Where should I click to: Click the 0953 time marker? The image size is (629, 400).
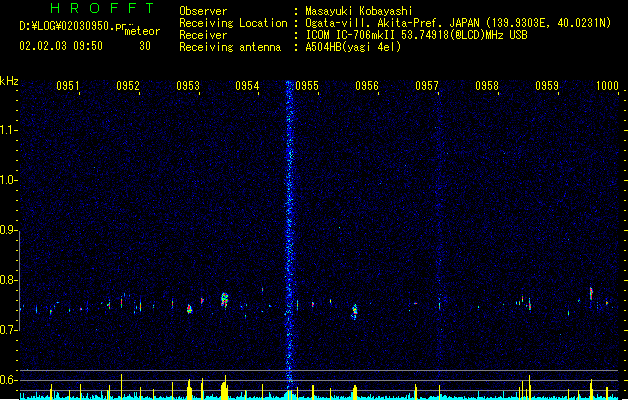(x=188, y=86)
